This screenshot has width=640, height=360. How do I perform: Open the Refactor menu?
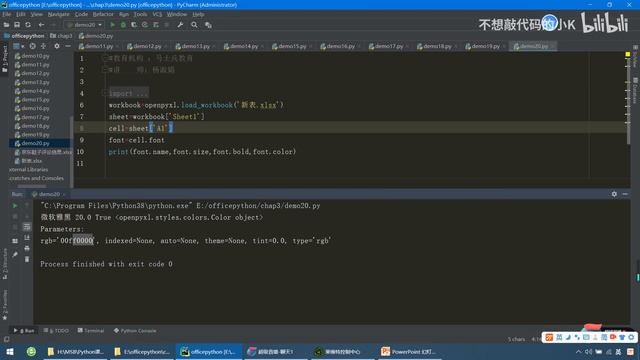tap(103, 14)
